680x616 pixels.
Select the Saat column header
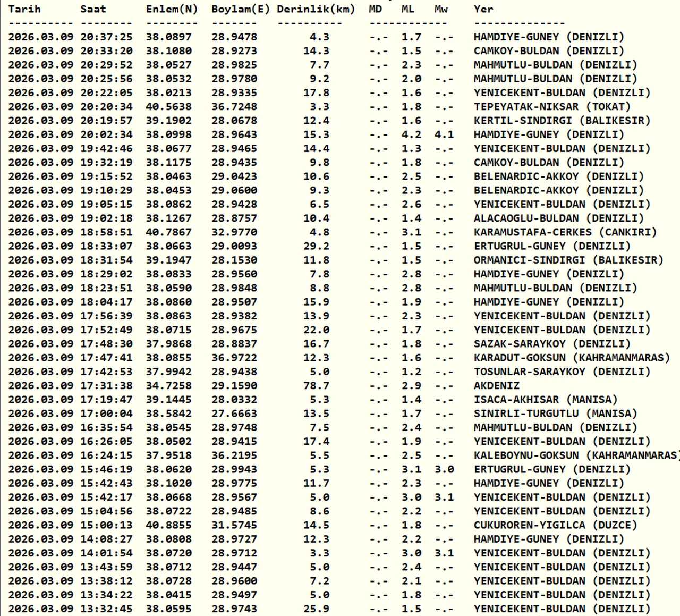pyautogui.click(x=93, y=9)
